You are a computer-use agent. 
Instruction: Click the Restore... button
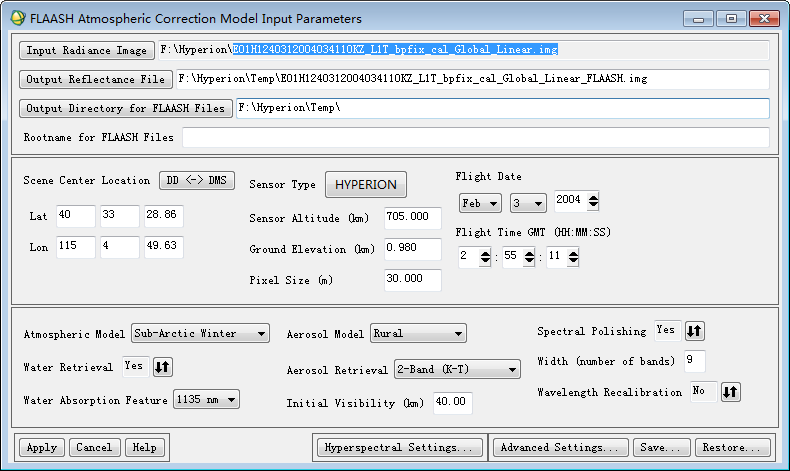pos(733,447)
